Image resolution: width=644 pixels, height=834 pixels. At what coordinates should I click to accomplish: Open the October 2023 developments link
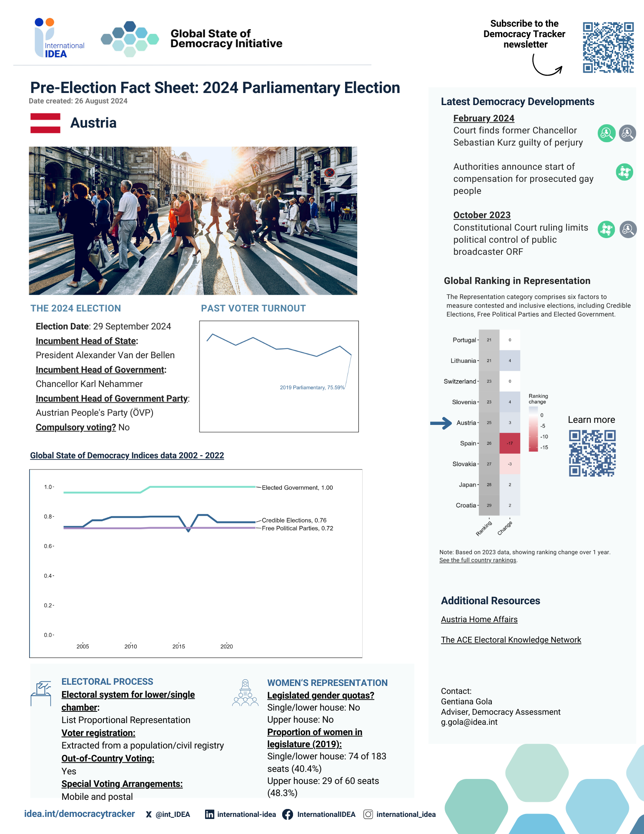coord(482,215)
